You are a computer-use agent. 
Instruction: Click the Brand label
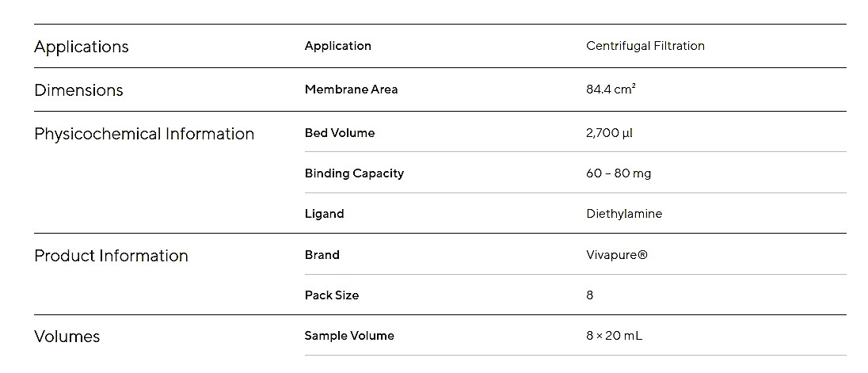click(322, 254)
